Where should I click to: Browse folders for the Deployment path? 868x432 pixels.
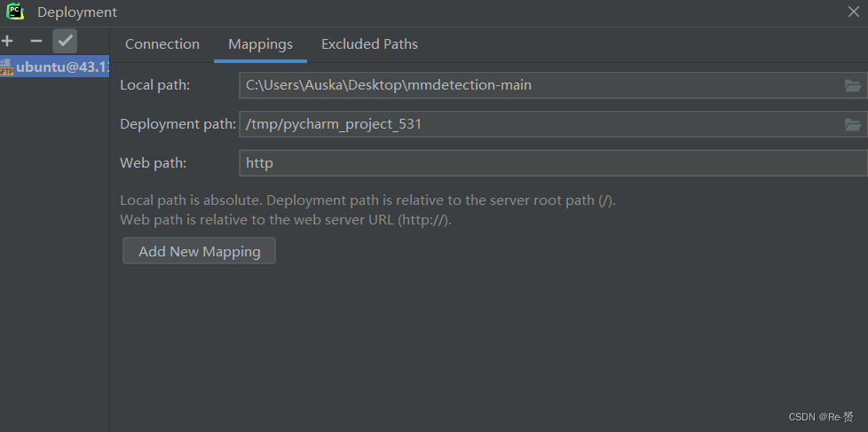853,125
